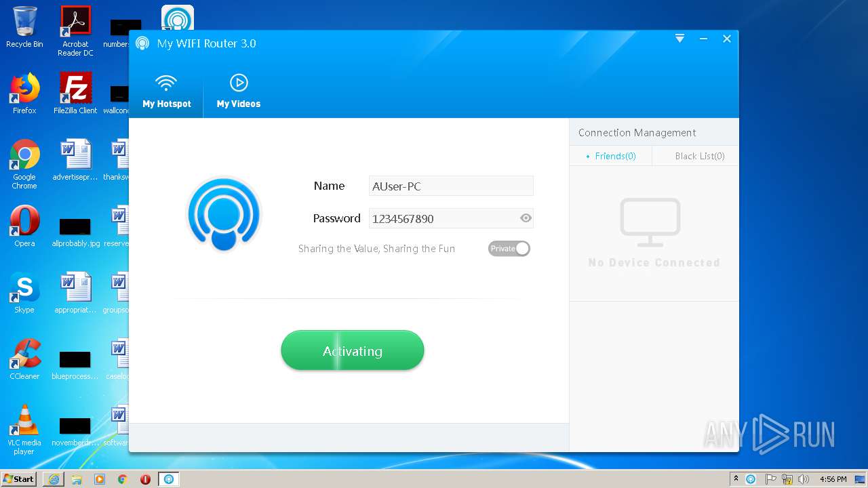868x488 pixels.
Task: Click the green Activating button
Action: pyautogui.click(x=353, y=350)
